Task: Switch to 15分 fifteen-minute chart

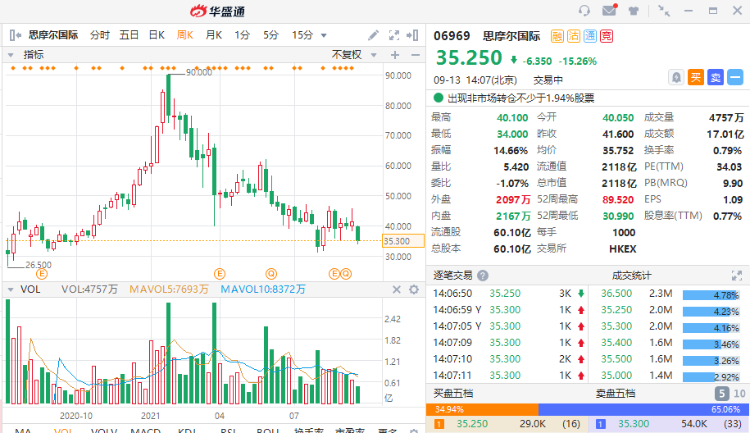Action: tap(302, 35)
